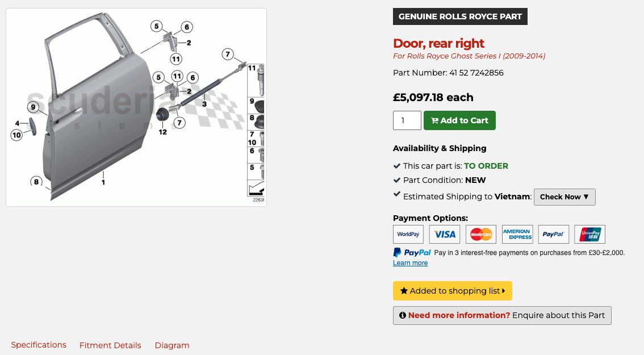Click the Visa card icon
The image size is (644, 355).
pos(445,234)
